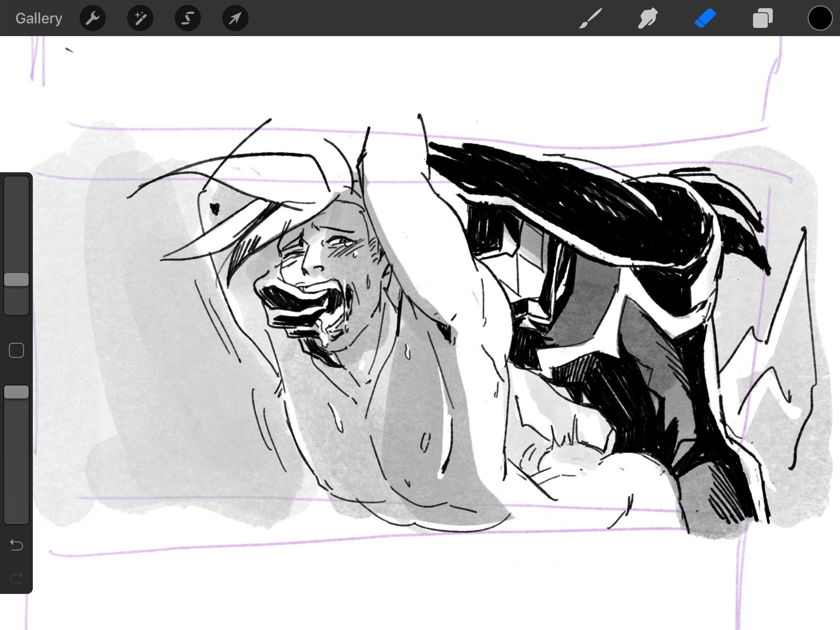
Task: Open the Adjustments magic wand menu
Action: 140,18
